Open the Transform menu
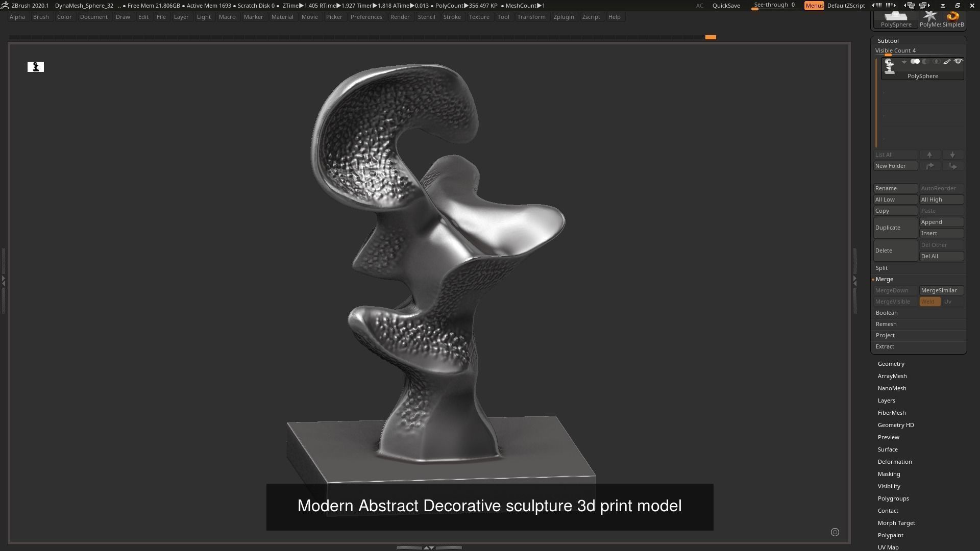 [531, 17]
